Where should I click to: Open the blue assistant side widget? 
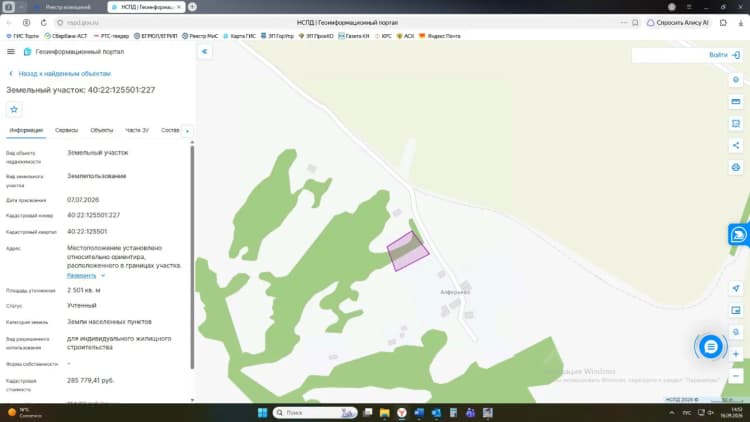739,235
